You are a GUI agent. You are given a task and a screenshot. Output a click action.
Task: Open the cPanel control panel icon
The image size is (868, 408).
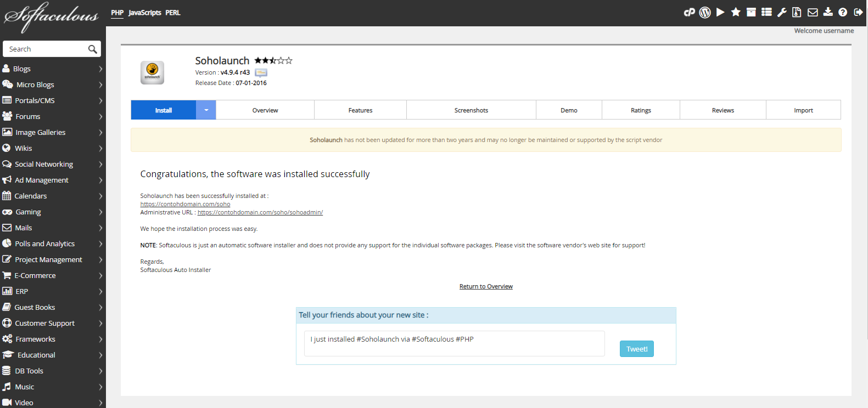[689, 12]
